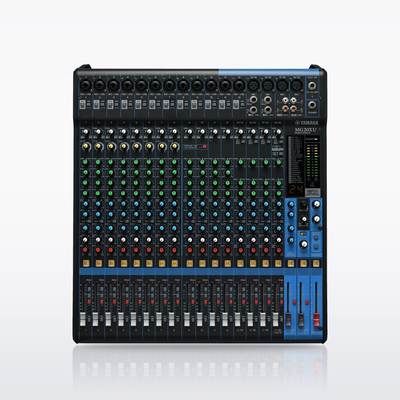The height and width of the screenshot is (400, 400).
Task: Click the XLR combo input jack of channel 12
Action: point(239,86)
